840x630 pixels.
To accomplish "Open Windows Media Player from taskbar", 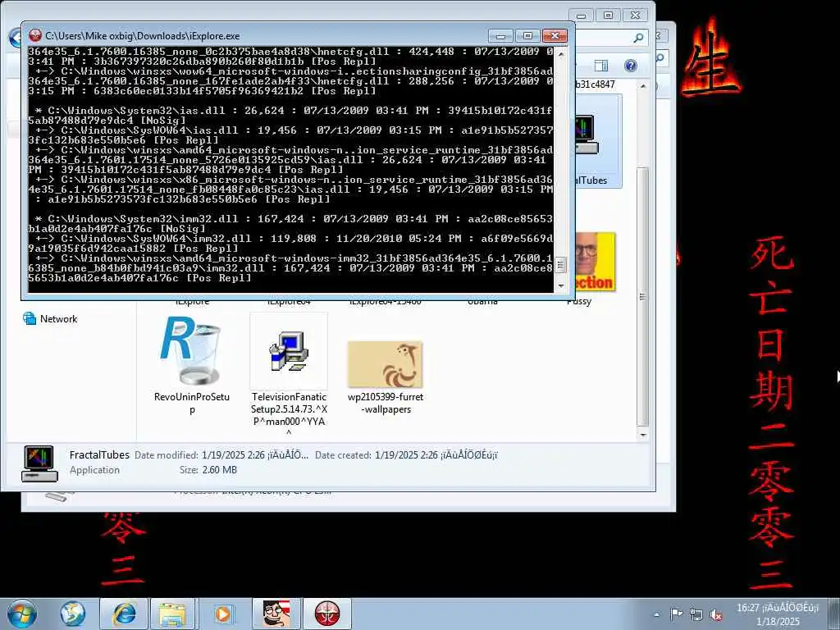I will tap(223, 614).
